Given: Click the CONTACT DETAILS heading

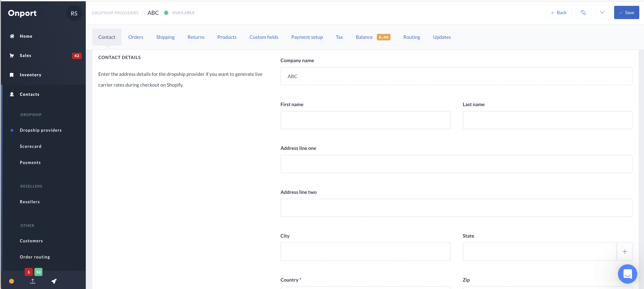Looking at the screenshot, I should [x=119, y=57].
